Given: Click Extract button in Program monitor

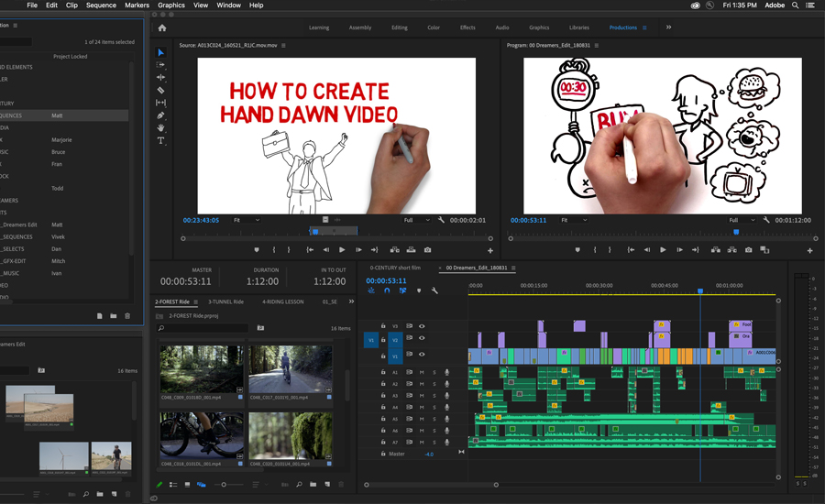Looking at the screenshot, I should (731, 250).
